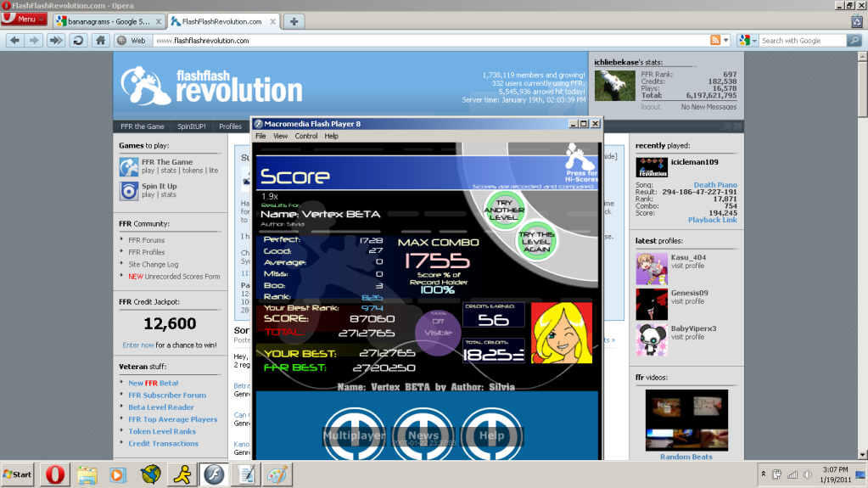Expand the RSS feed dropdown in address bar
Viewport: 868px width, 488px height.
click(x=725, y=40)
